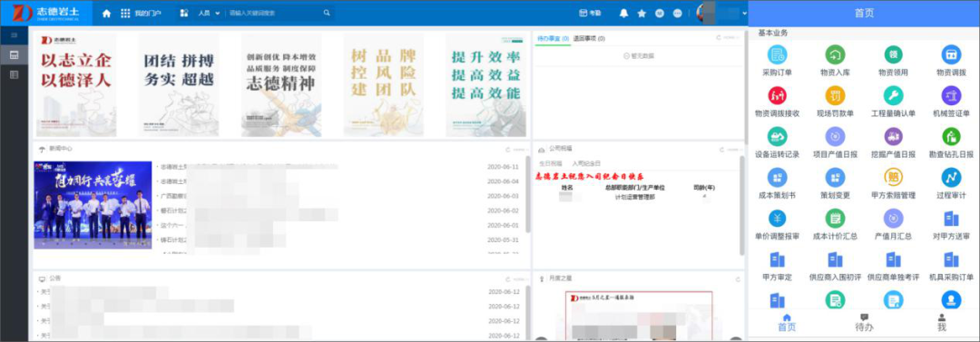Open 挖掘产值日报 icon
This screenshot has height=342, width=980.
[x=893, y=136]
